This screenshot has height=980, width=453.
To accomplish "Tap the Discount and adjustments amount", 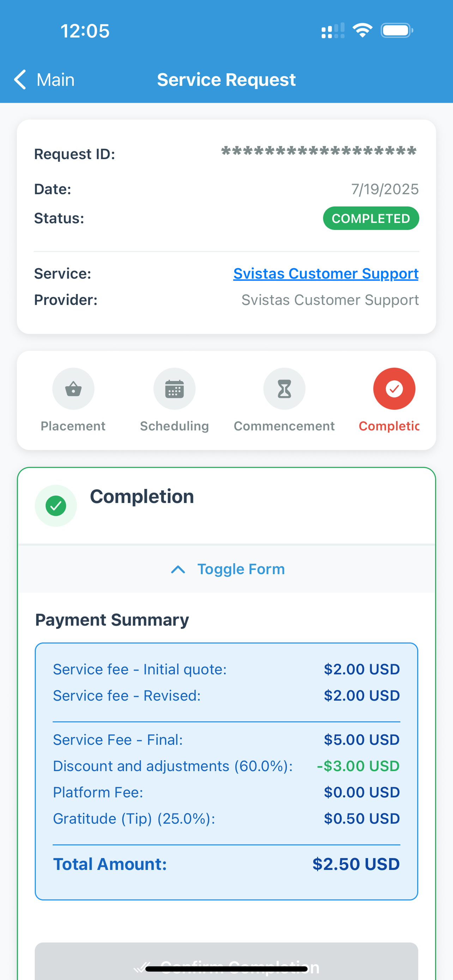I will 358,766.
